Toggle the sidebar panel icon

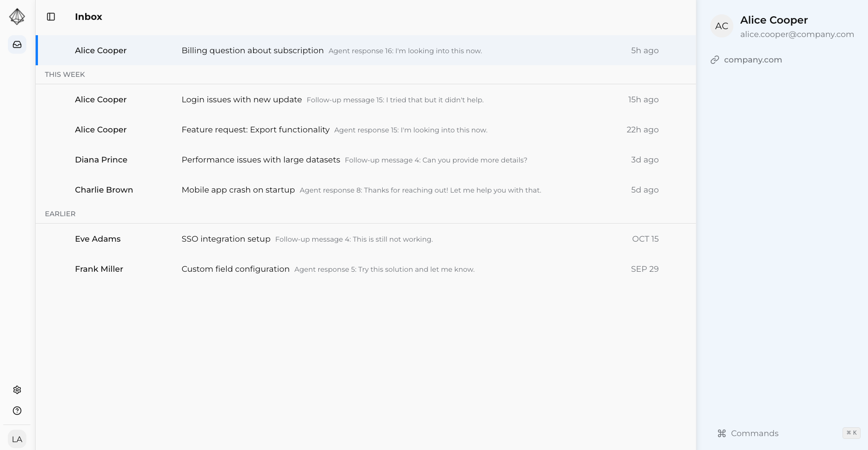pos(51,17)
